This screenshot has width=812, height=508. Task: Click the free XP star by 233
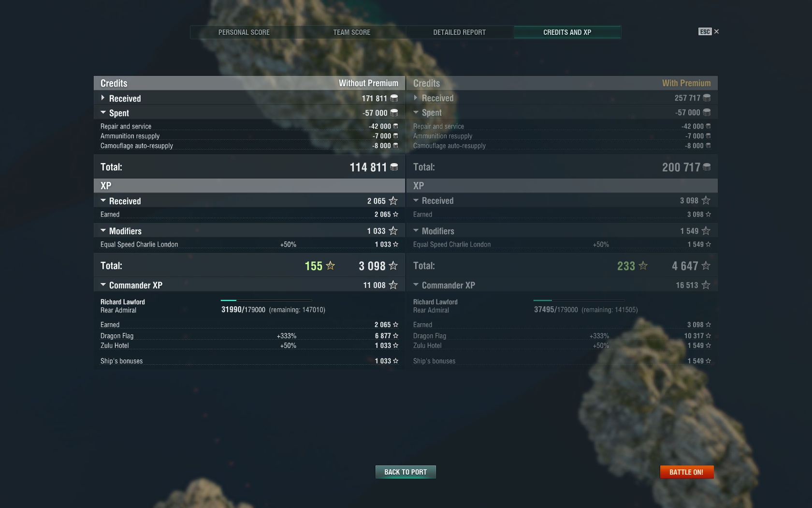pos(643,266)
